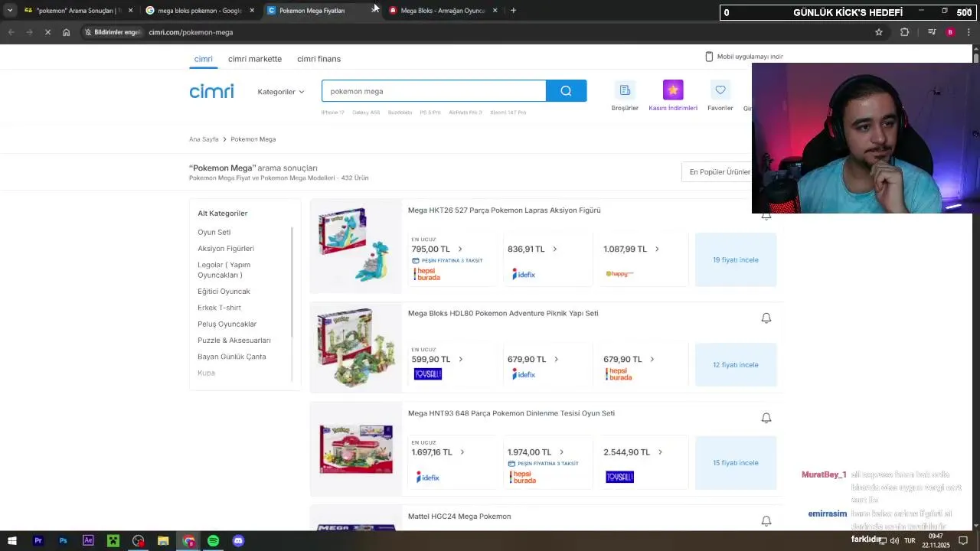This screenshot has height=551, width=980.
Task: Open 1.697,16 TL idefix offer arrow
Action: point(462,452)
